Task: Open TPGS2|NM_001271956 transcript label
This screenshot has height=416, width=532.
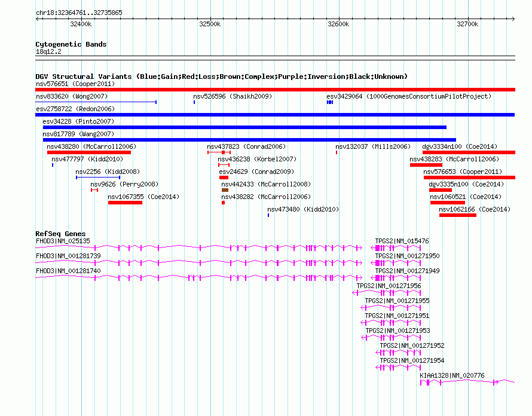Action: pos(389,286)
